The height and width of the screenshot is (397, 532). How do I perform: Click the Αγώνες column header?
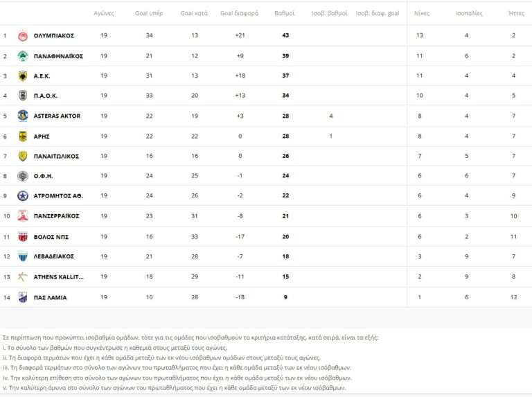[x=104, y=13]
